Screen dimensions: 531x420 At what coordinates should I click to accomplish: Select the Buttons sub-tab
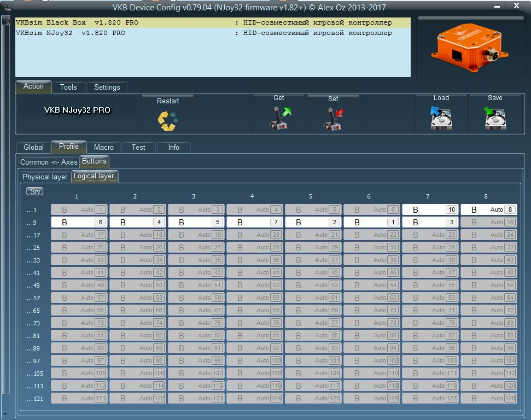[94, 161]
